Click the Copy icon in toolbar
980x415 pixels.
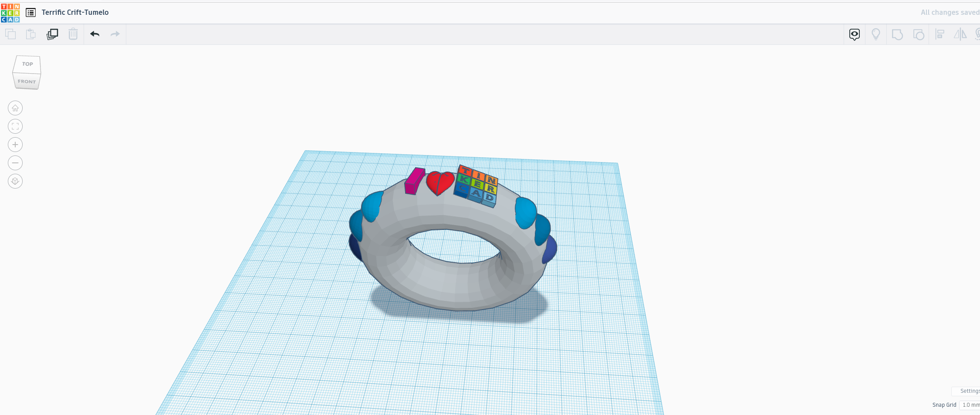coord(10,34)
